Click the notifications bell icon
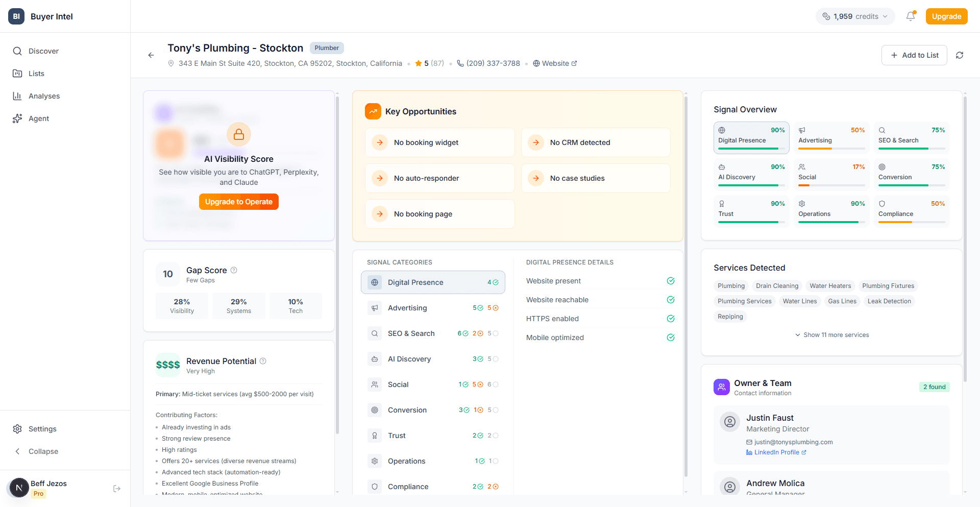 [910, 16]
